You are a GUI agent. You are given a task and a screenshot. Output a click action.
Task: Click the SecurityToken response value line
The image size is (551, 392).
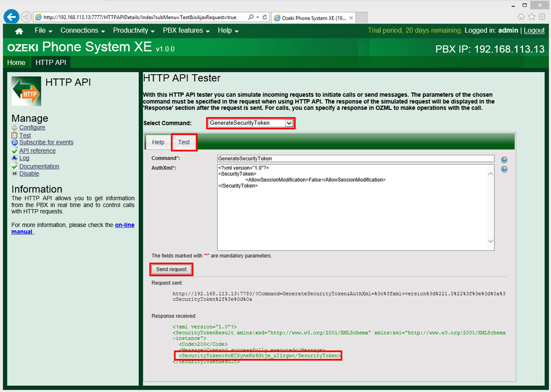(260, 356)
